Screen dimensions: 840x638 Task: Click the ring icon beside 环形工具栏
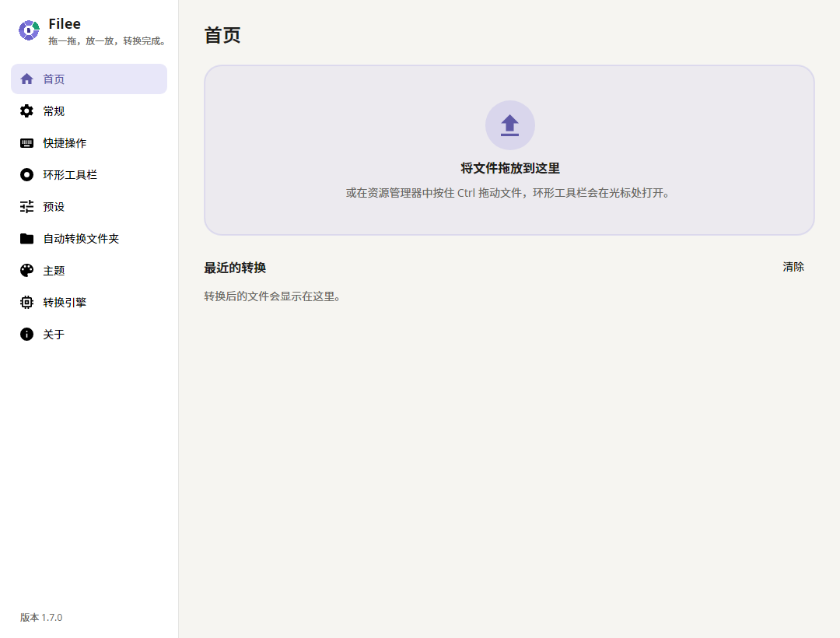(x=26, y=174)
